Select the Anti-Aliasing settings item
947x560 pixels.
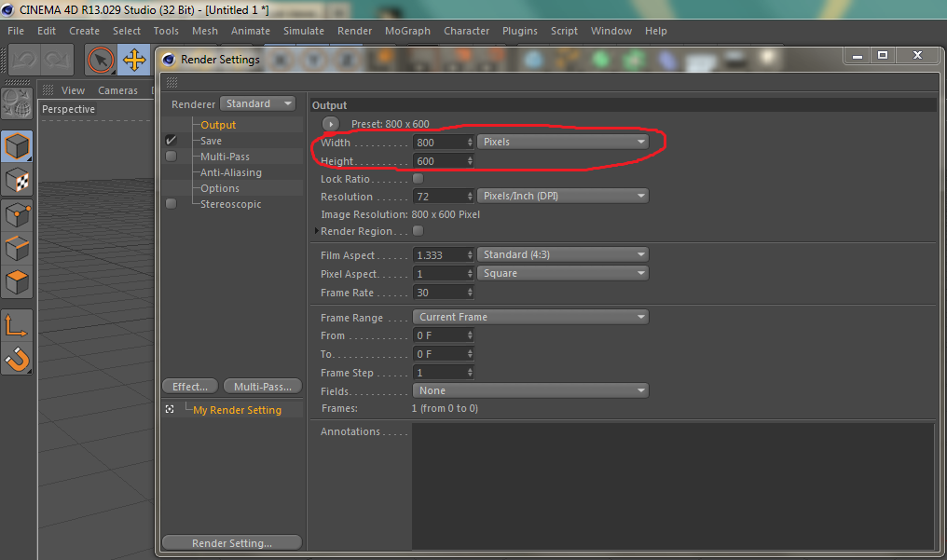pyautogui.click(x=231, y=172)
